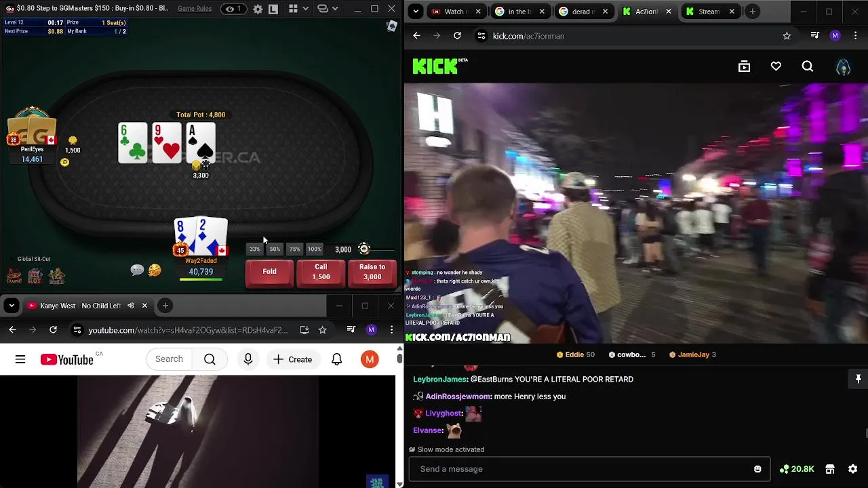Image resolution: width=868 pixels, height=488 pixels.
Task: Click the card deck icon at table corner
Action: click(391, 26)
